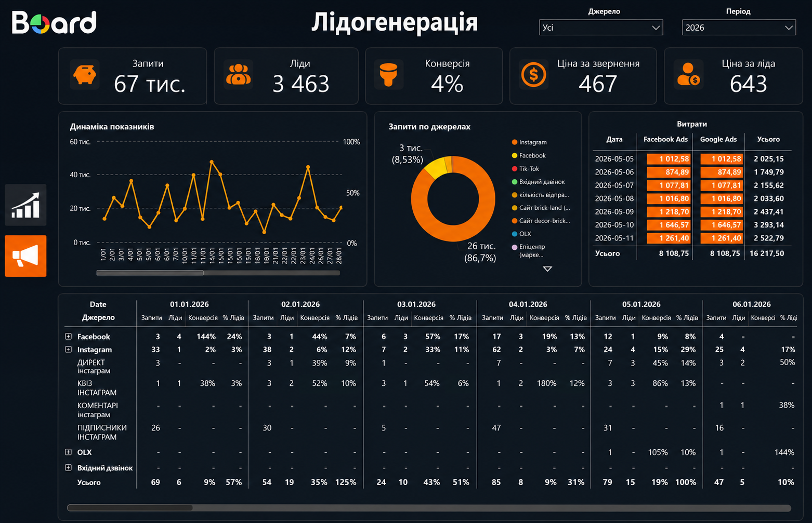Sort by the Facebook Ads column header
Screen dimensions: 812x523
(x=665, y=139)
